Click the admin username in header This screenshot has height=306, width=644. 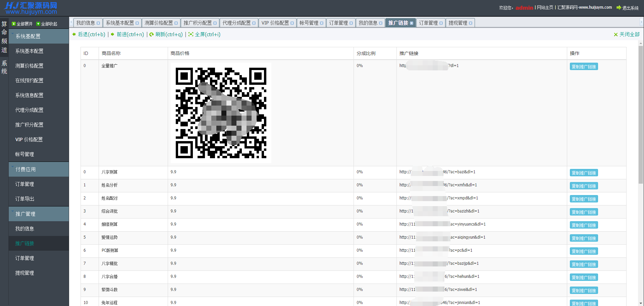524,8
